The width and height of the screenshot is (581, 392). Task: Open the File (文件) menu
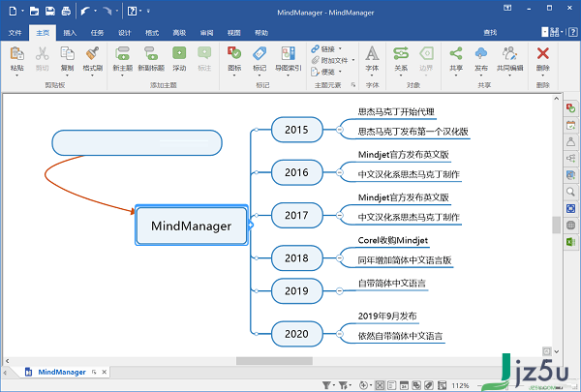pos(15,33)
